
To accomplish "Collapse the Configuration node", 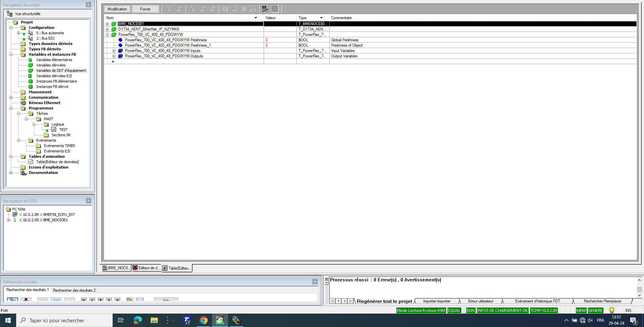I will (11, 28).
